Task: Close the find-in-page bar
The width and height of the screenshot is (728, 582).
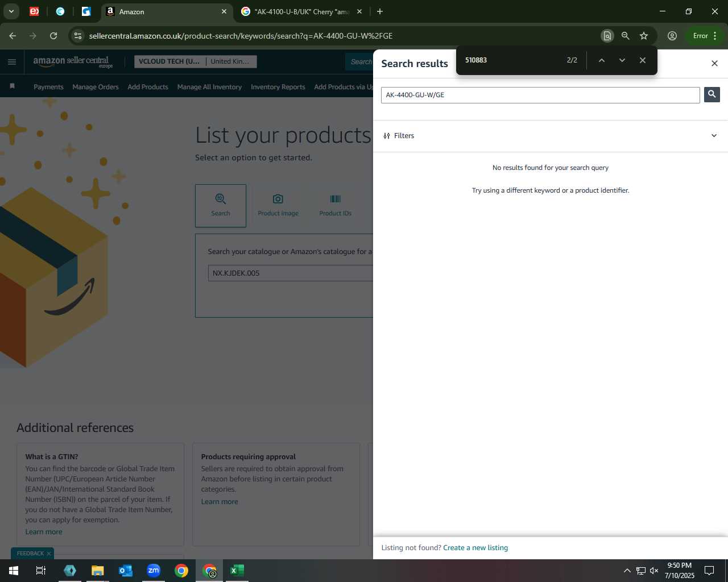Action: tap(642, 60)
